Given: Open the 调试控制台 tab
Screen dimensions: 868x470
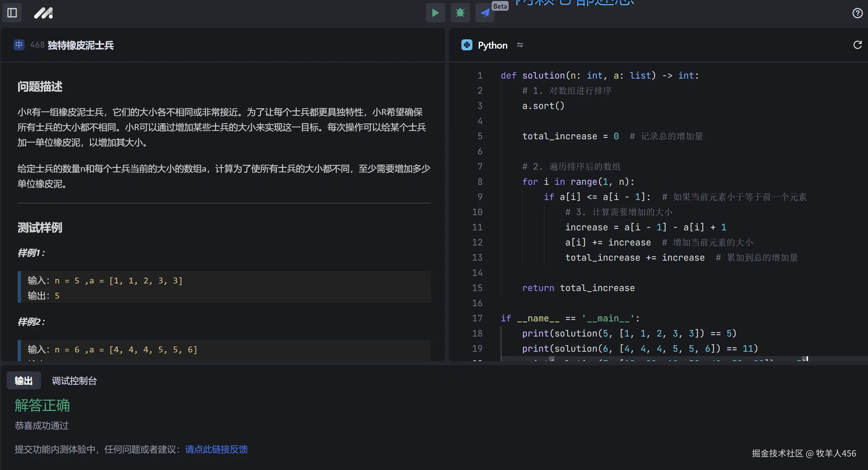Looking at the screenshot, I should (74, 380).
